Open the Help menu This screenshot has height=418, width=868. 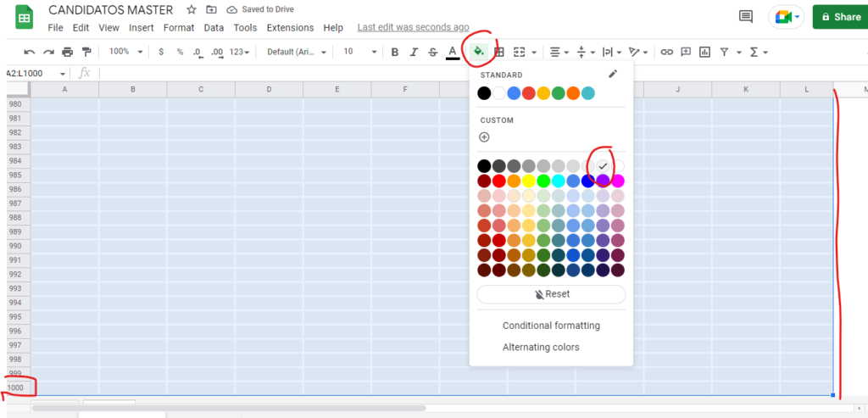pyautogui.click(x=333, y=28)
